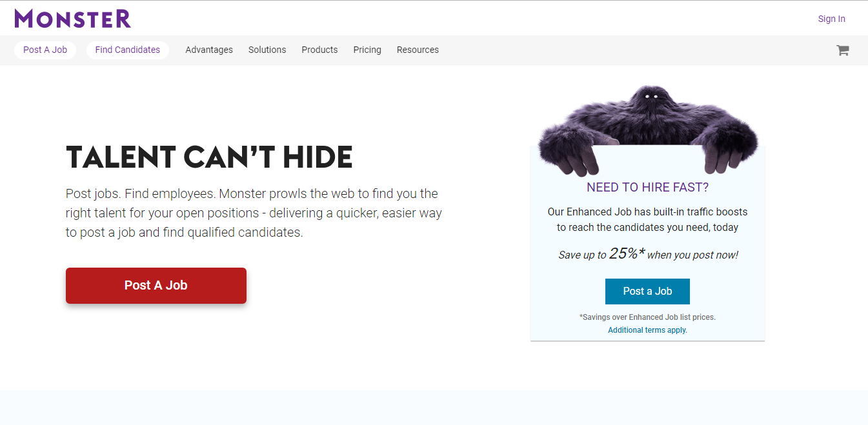Open the shopping cart icon

[x=842, y=50]
